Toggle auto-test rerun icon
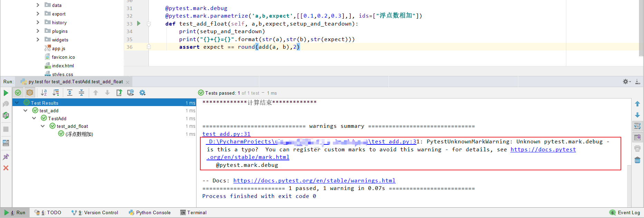 pos(6,115)
